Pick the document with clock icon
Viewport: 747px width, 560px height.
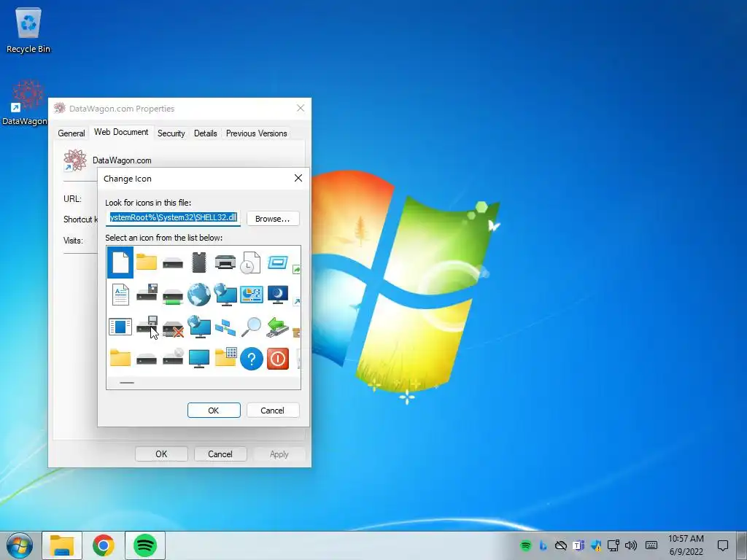tap(251, 262)
